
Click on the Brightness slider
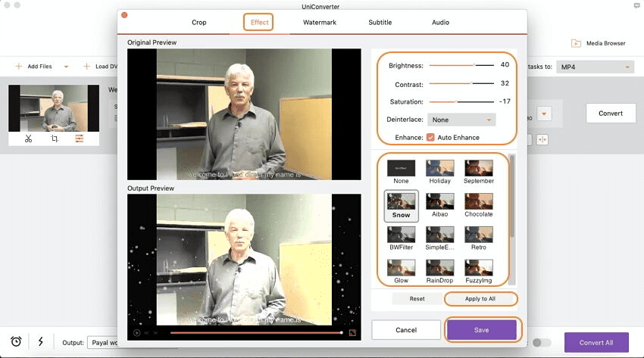click(461, 65)
